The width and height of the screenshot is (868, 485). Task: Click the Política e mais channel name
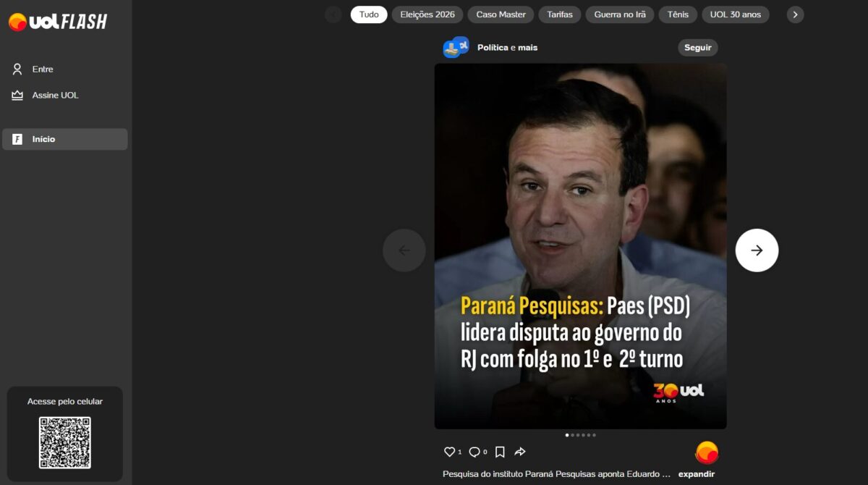pyautogui.click(x=507, y=48)
